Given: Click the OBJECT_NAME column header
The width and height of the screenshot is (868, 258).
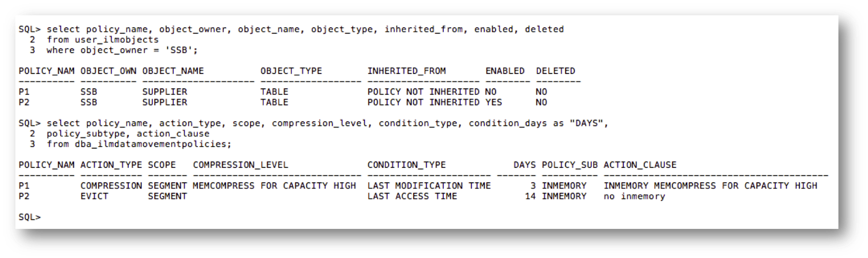Looking at the screenshot, I should (x=173, y=71).
